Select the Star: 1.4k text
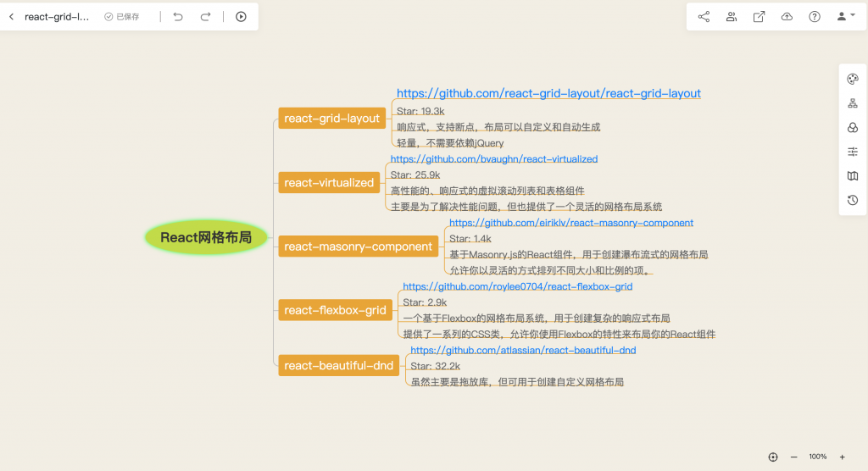868x471 pixels. (x=470, y=239)
